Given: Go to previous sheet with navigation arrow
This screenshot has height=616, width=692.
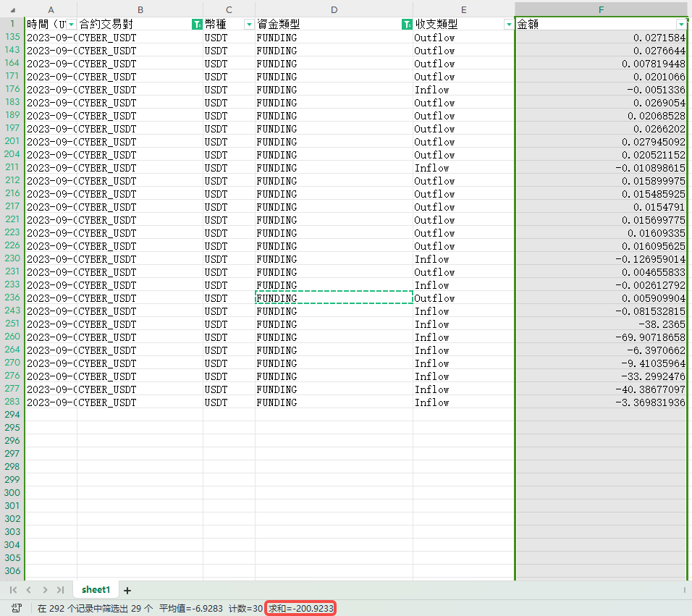Looking at the screenshot, I should 29,590.
